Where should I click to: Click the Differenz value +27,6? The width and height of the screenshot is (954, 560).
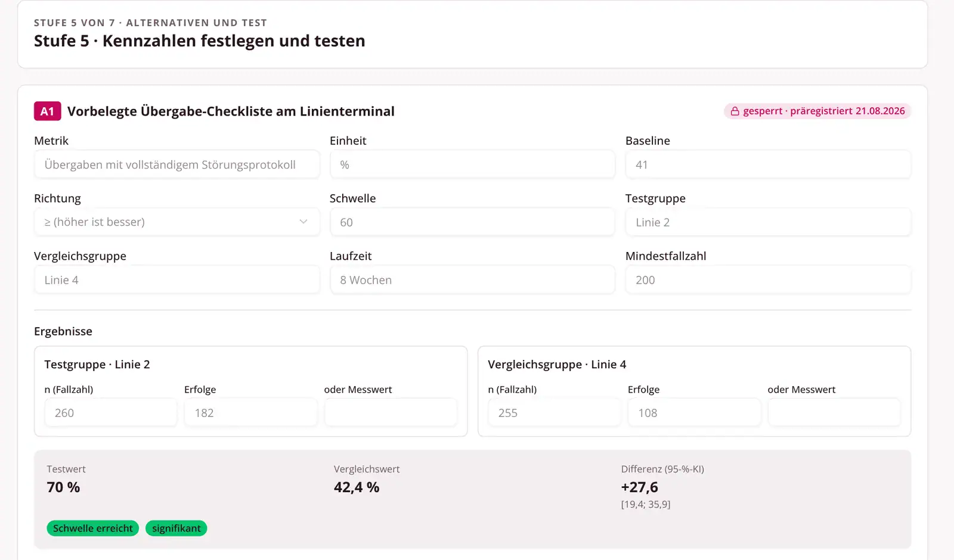(639, 487)
